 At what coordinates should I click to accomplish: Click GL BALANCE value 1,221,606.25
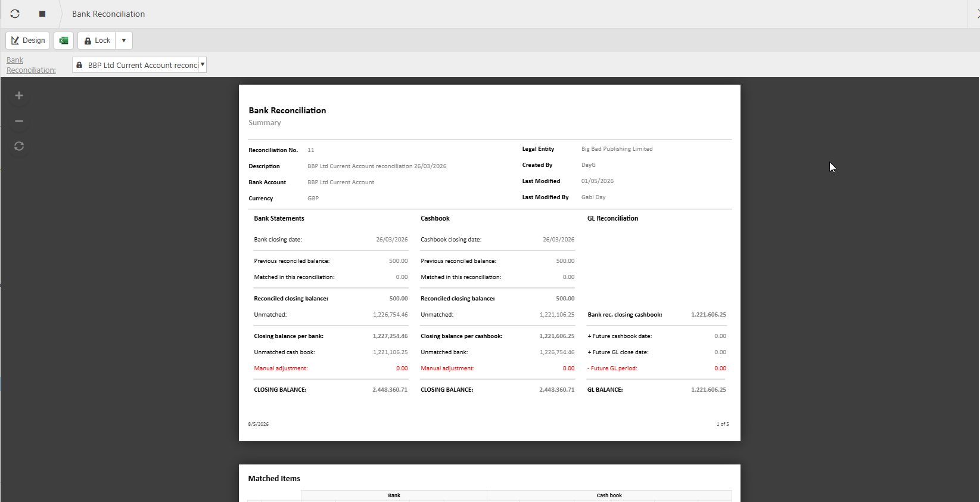pos(708,390)
